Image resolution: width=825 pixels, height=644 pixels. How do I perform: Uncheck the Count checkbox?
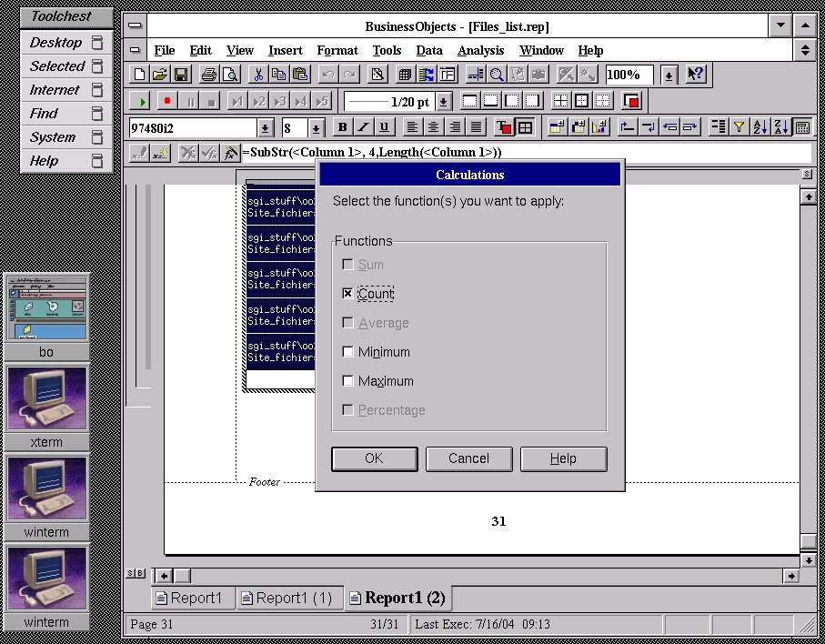click(x=347, y=294)
